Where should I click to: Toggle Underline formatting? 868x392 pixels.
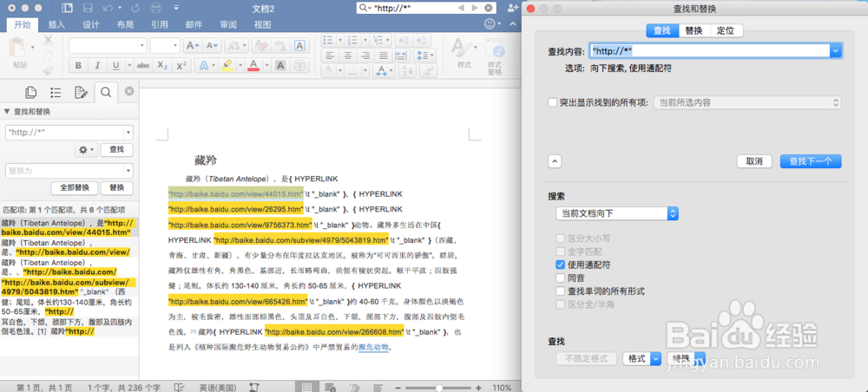click(115, 65)
